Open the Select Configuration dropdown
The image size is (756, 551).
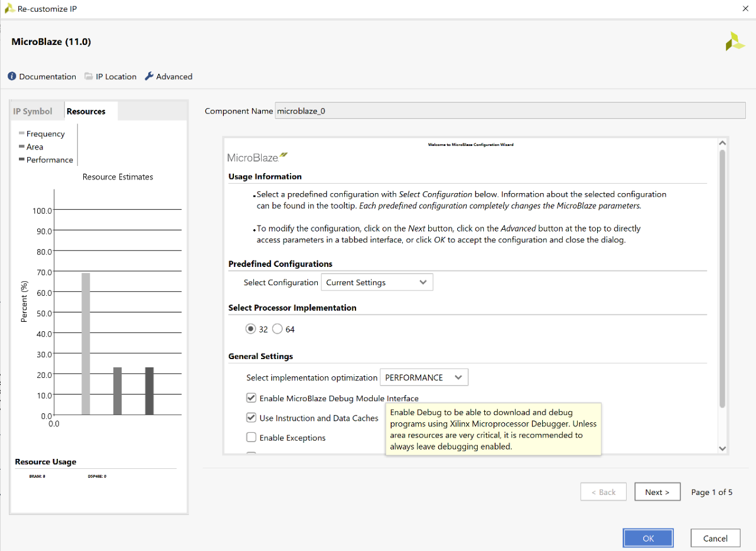tap(377, 282)
